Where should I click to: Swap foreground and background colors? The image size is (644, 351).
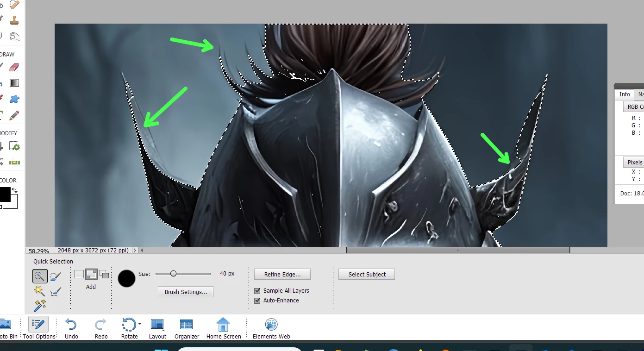click(14, 190)
